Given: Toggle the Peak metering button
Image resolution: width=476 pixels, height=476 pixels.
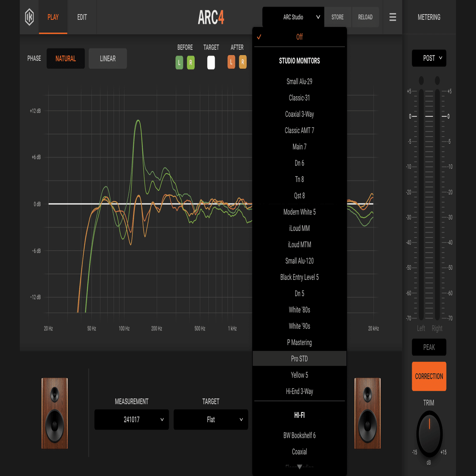Looking at the screenshot, I should 429,347.
